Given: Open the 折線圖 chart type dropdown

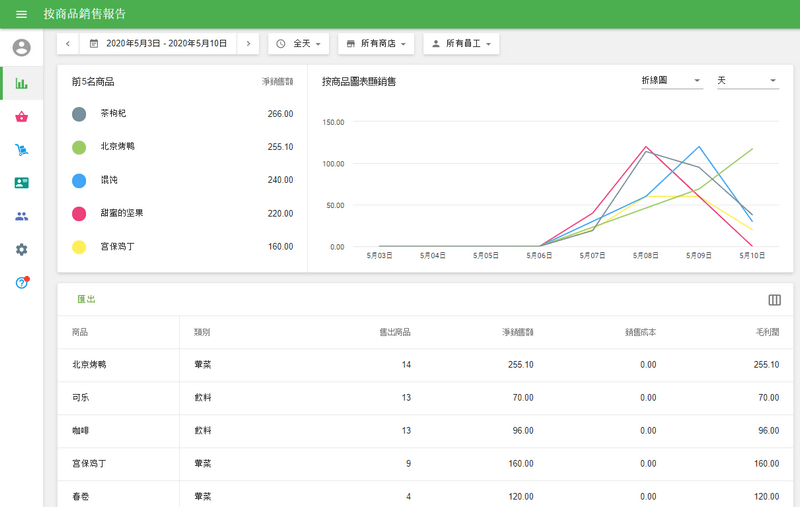Looking at the screenshot, I should click(671, 81).
